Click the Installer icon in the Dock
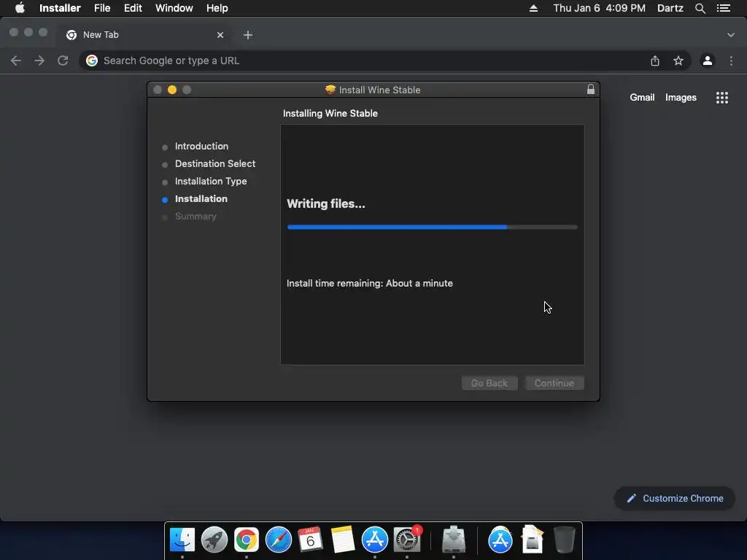 click(x=454, y=540)
